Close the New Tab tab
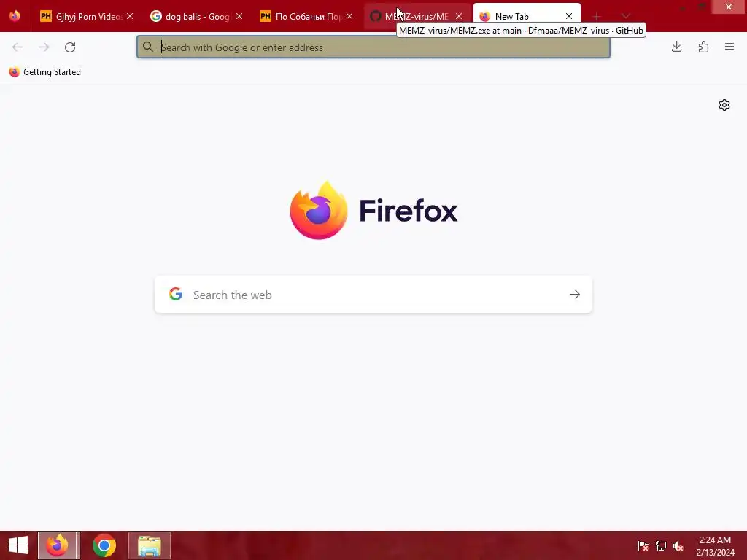The width and height of the screenshot is (747, 560). (x=569, y=17)
